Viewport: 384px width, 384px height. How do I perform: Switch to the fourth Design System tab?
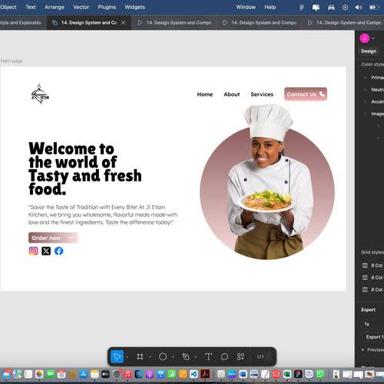pyautogui.click(x=344, y=23)
